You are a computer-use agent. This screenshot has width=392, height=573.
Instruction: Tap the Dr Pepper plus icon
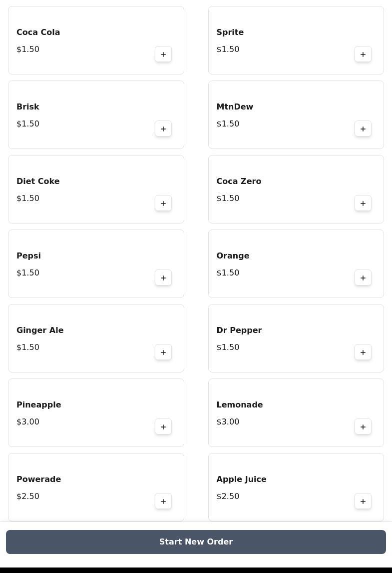363,352
